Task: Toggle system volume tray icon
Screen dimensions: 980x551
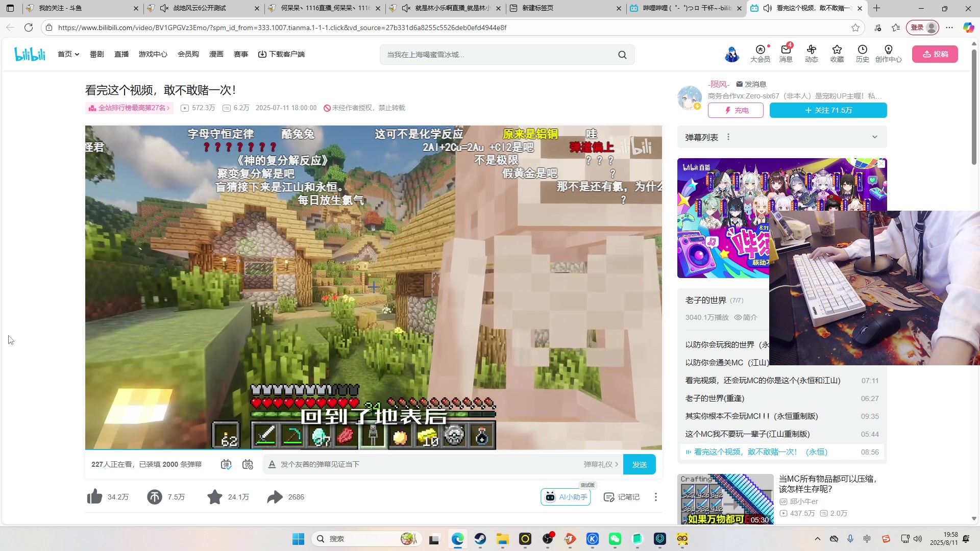Action: pos(918,539)
